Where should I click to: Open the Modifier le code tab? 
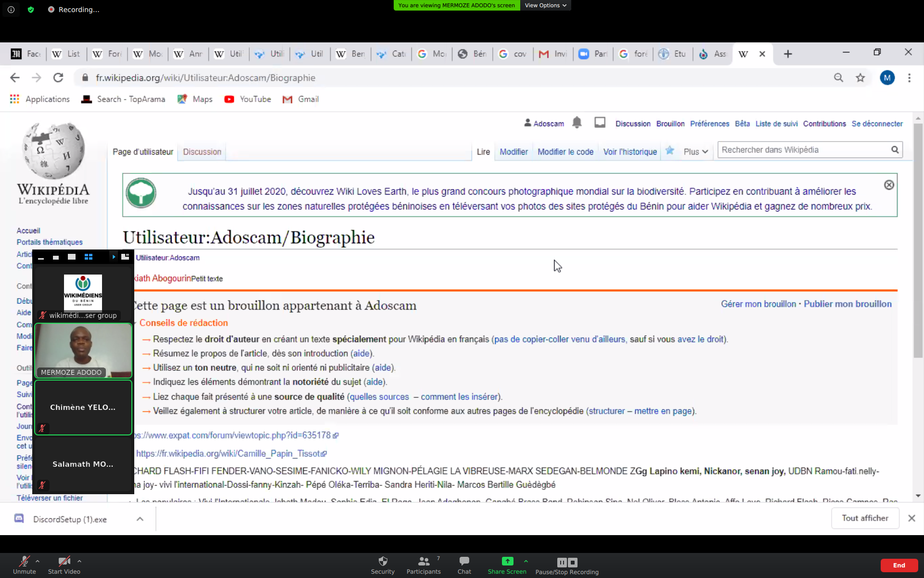565,152
